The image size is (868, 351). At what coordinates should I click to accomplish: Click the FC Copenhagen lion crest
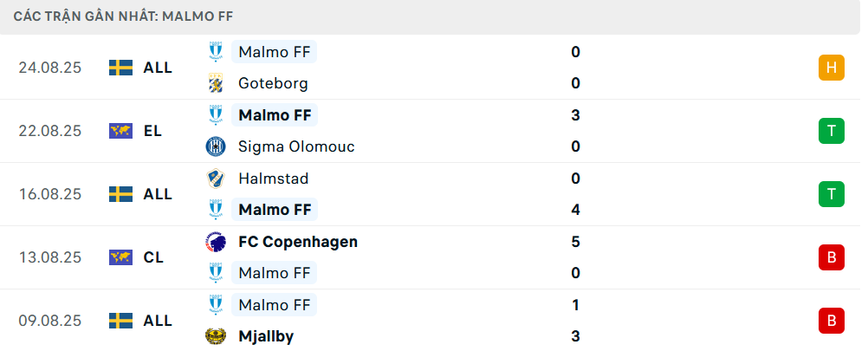215,242
